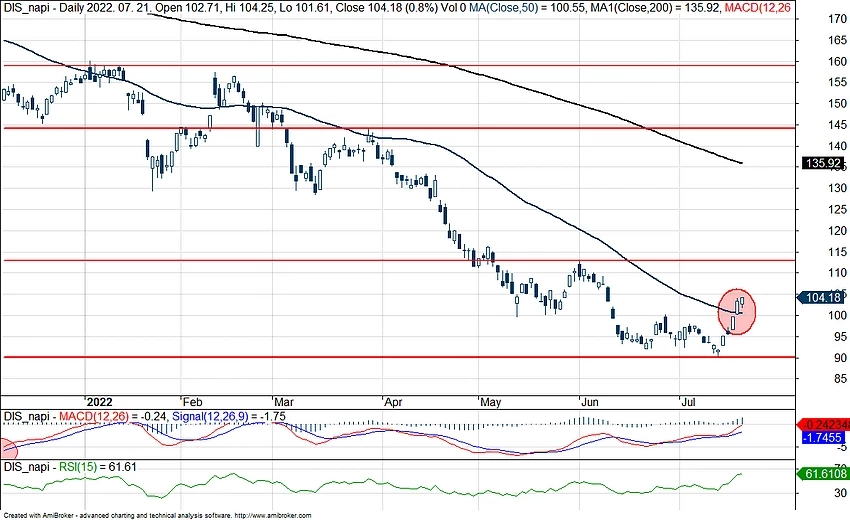
Task: Click the Jul date axis label
Action: (688, 402)
